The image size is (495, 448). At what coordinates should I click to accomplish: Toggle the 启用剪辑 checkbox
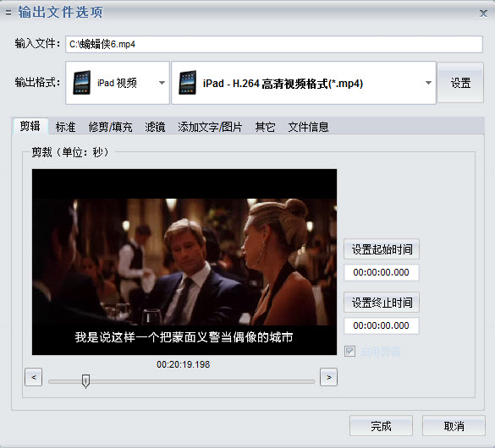[349, 351]
